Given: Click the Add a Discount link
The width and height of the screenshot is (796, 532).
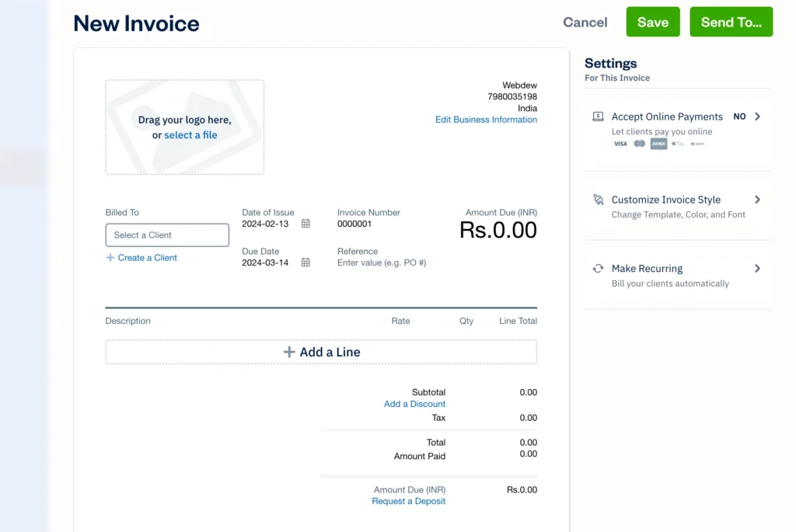Looking at the screenshot, I should tap(414, 404).
